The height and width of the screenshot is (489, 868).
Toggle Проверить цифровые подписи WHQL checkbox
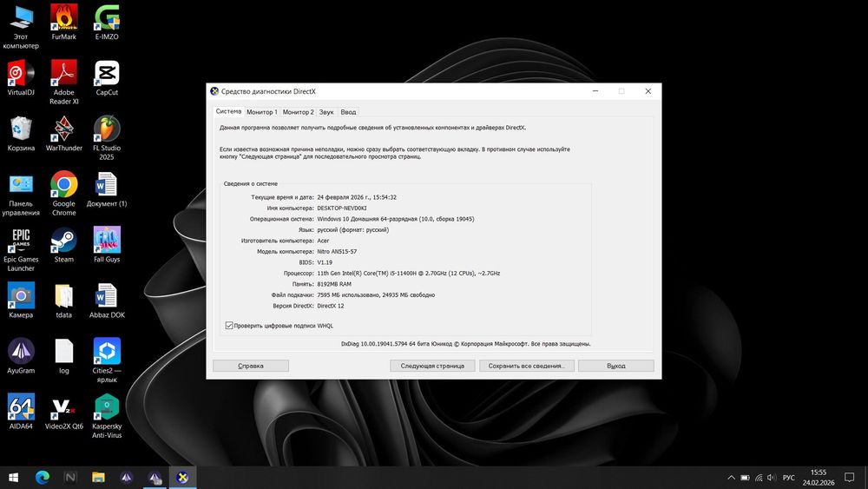229,326
